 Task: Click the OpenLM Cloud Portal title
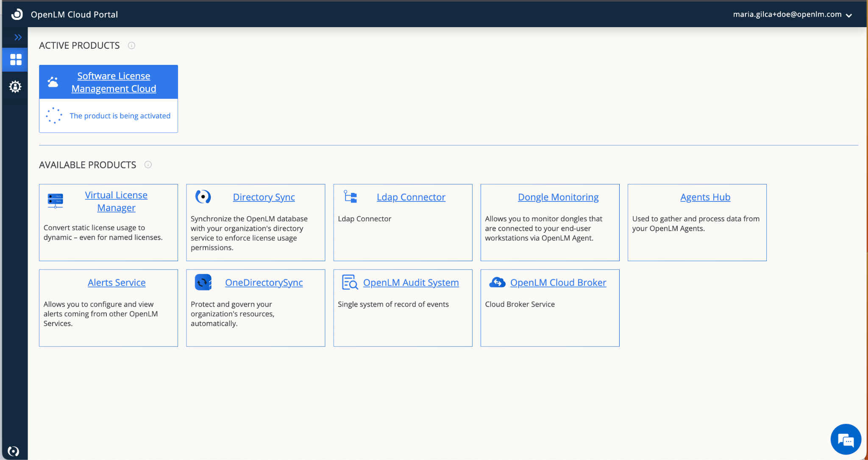[x=74, y=14]
